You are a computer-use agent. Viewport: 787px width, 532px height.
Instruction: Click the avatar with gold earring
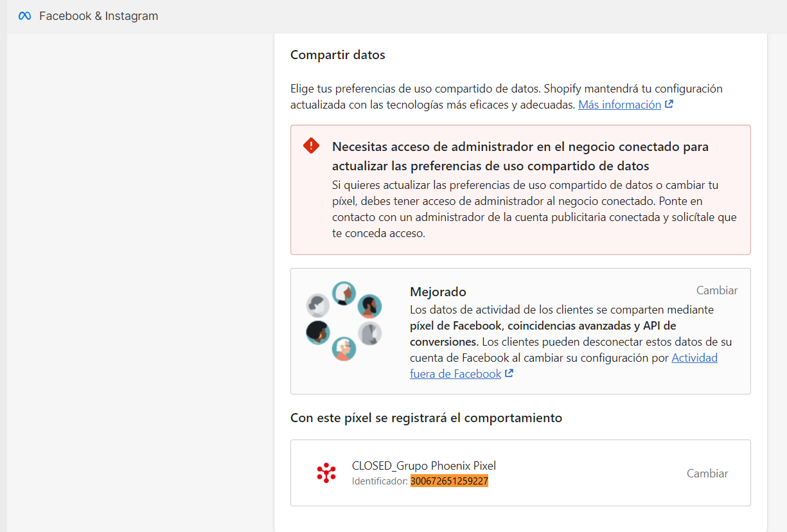tap(318, 333)
